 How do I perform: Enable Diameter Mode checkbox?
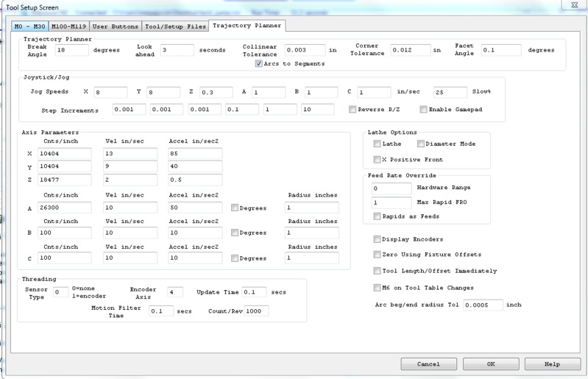tap(421, 144)
